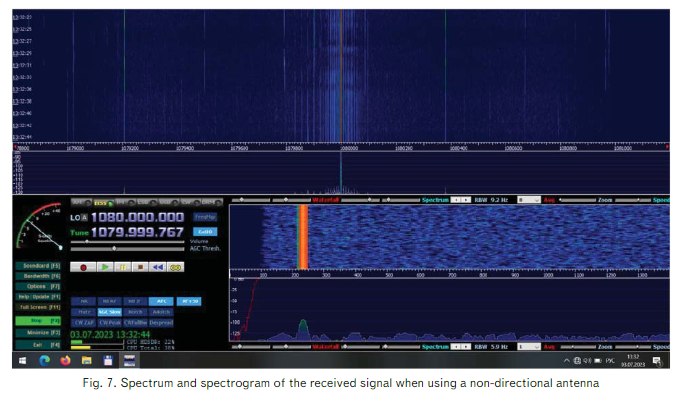Select the ECSS demodulation mode
The height and width of the screenshot is (400, 682).
point(104,203)
